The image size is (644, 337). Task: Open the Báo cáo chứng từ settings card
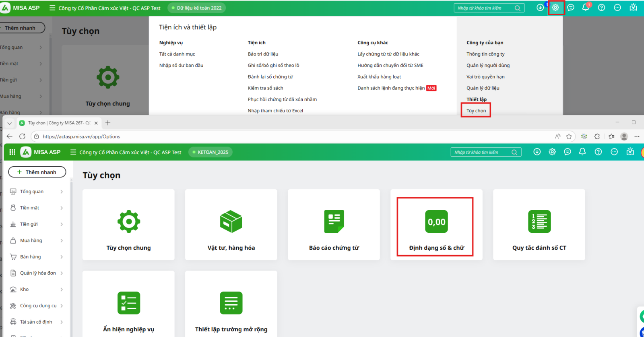tap(334, 225)
